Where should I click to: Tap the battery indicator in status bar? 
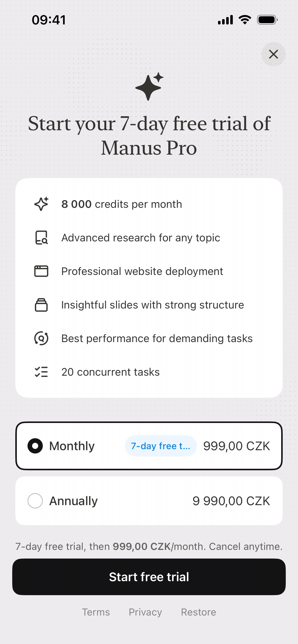267,20
